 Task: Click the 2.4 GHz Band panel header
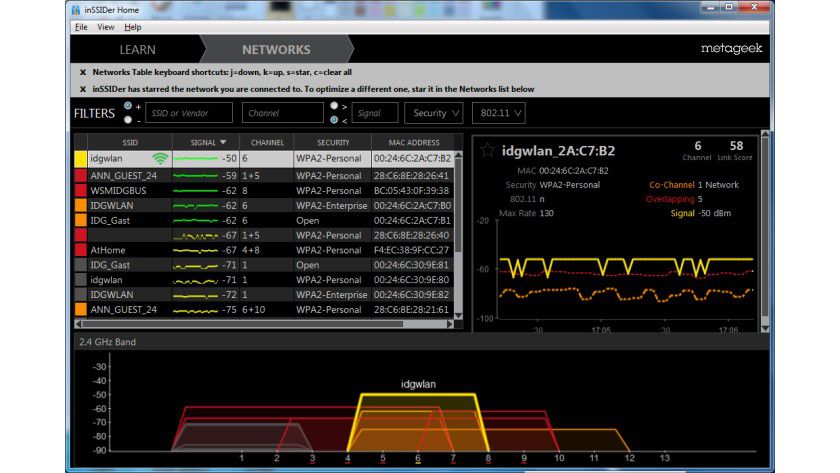421,342
